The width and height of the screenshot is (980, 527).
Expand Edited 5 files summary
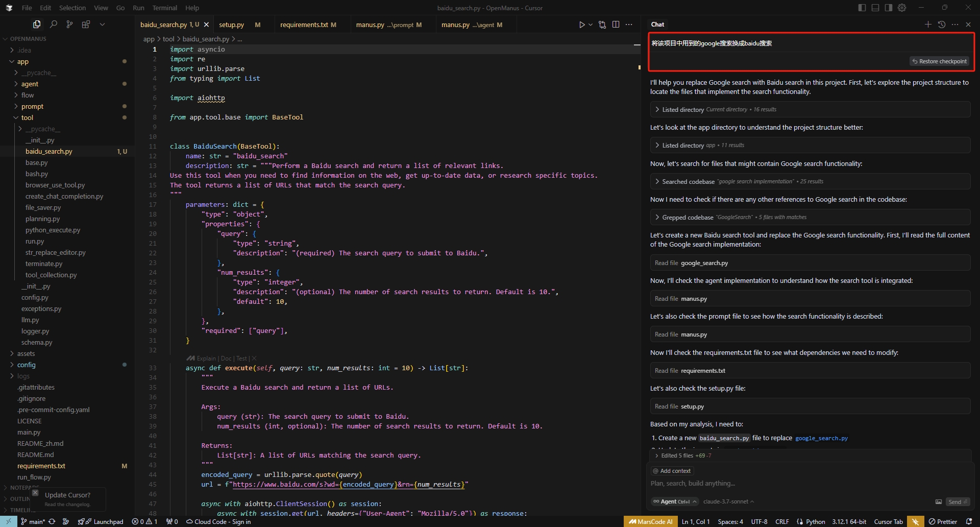(x=810, y=456)
